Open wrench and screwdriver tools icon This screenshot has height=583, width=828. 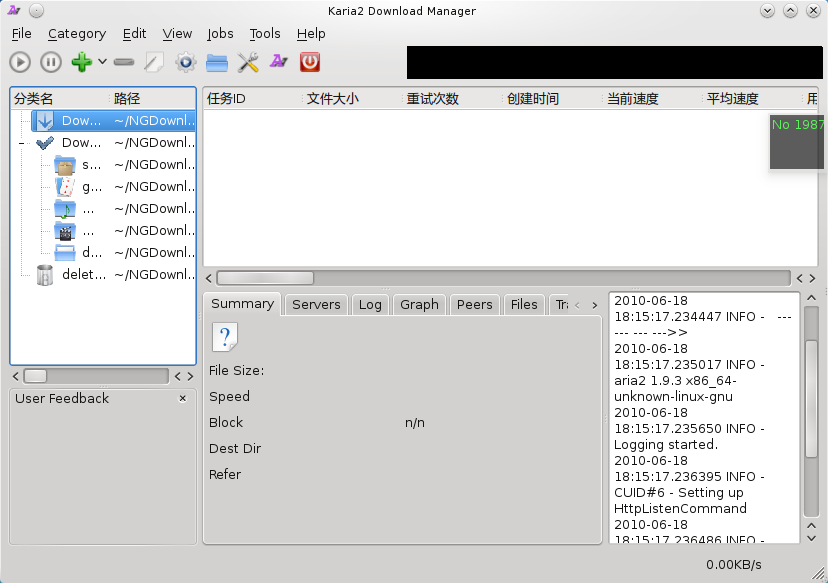tap(248, 62)
